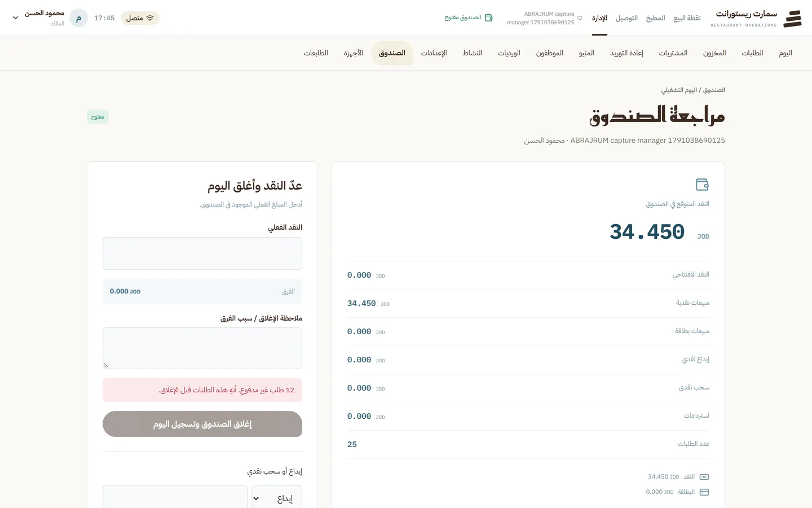812x508 pixels.
Task: Focus the النقد الفعلي input field
Action: point(202,253)
